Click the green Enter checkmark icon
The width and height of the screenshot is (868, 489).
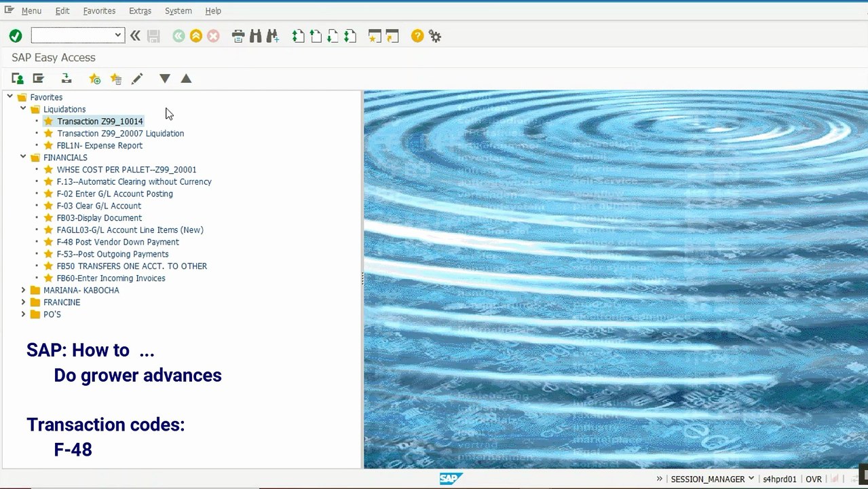(x=16, y=36)
